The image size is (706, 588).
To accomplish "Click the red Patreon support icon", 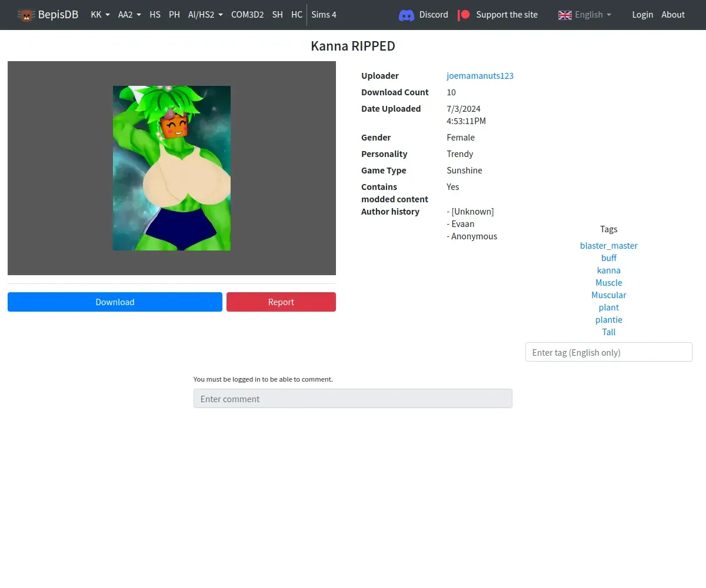I will point(464,15).
